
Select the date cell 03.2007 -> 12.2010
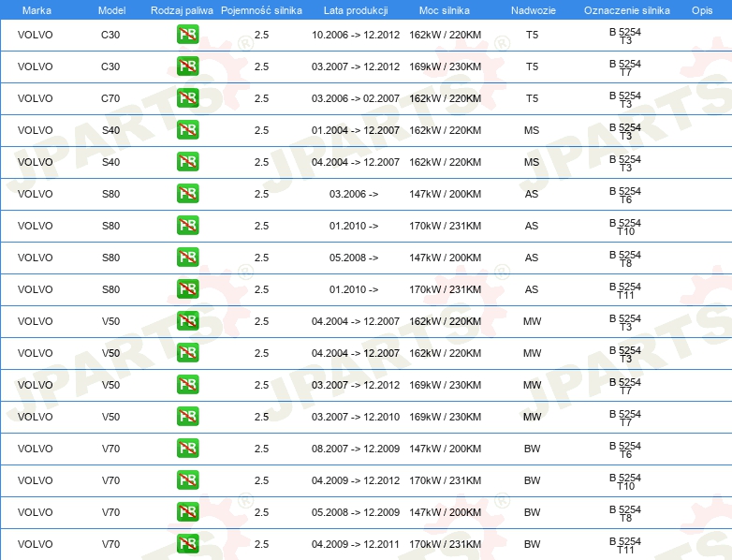pyautogui.click(x=356, y=417)
